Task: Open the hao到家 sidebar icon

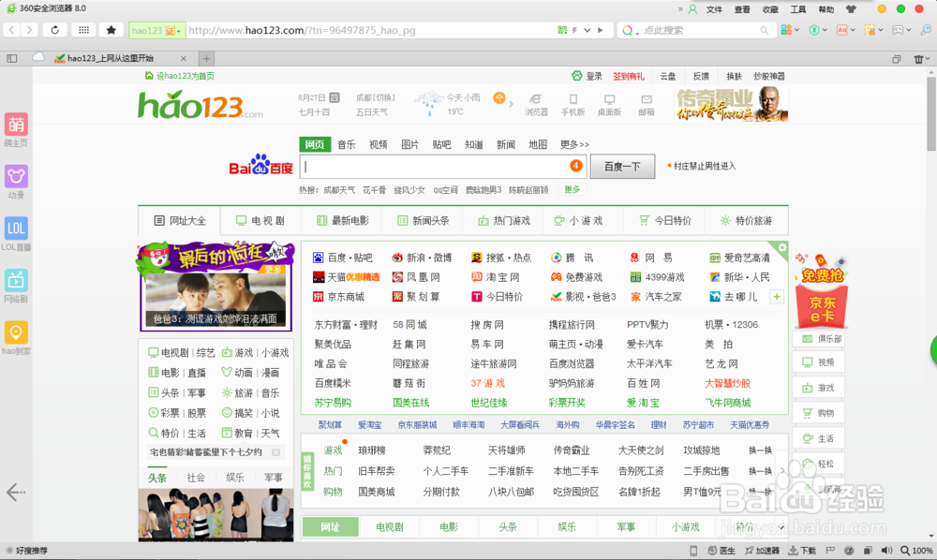Action: [16, 332]
